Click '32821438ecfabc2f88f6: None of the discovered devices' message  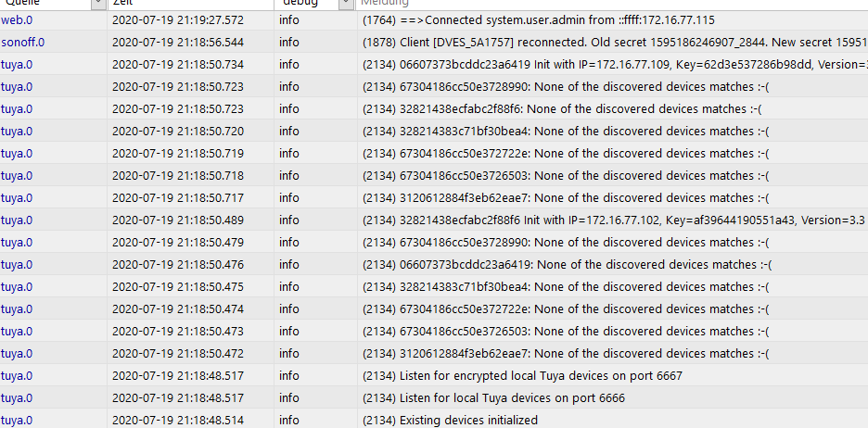pos(562,109)
